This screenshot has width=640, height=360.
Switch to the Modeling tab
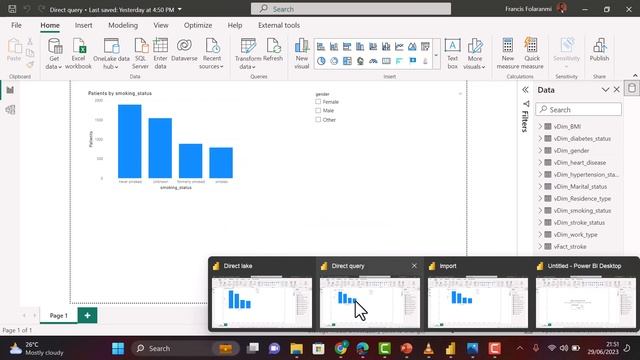point(123,25)
